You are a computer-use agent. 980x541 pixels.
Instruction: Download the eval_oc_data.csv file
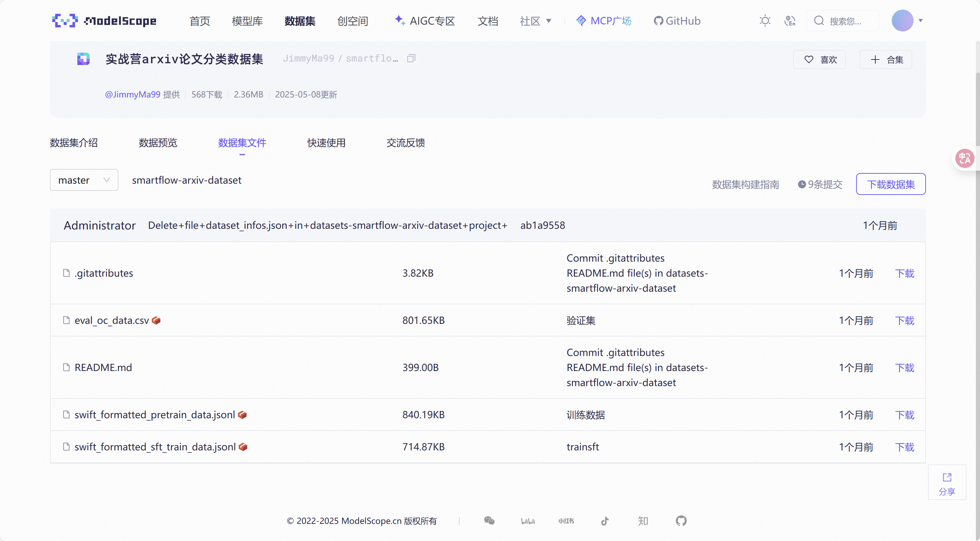click(x=904, y=320)
